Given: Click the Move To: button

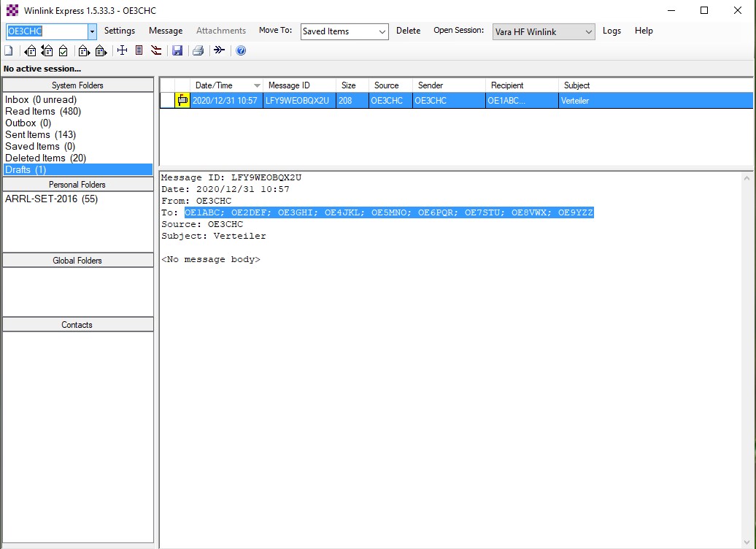Looking at the screenshot, I should (x=275, y=31).
